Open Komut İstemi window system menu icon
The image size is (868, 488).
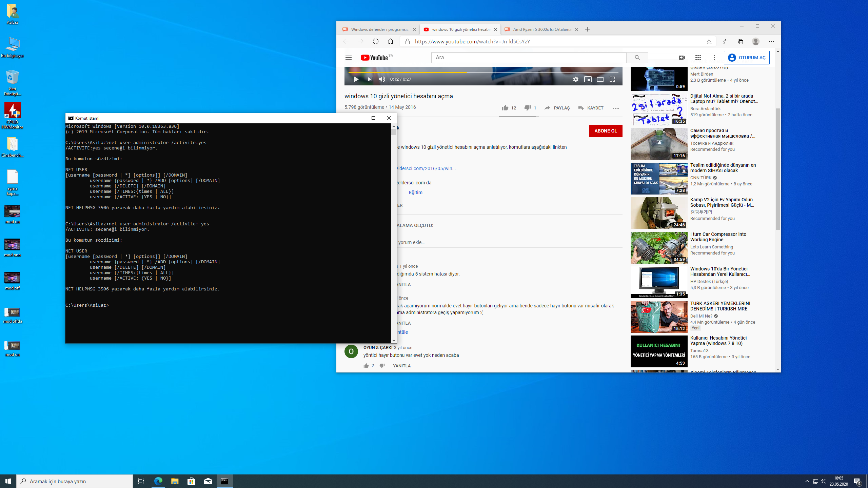tap(71, 118)
